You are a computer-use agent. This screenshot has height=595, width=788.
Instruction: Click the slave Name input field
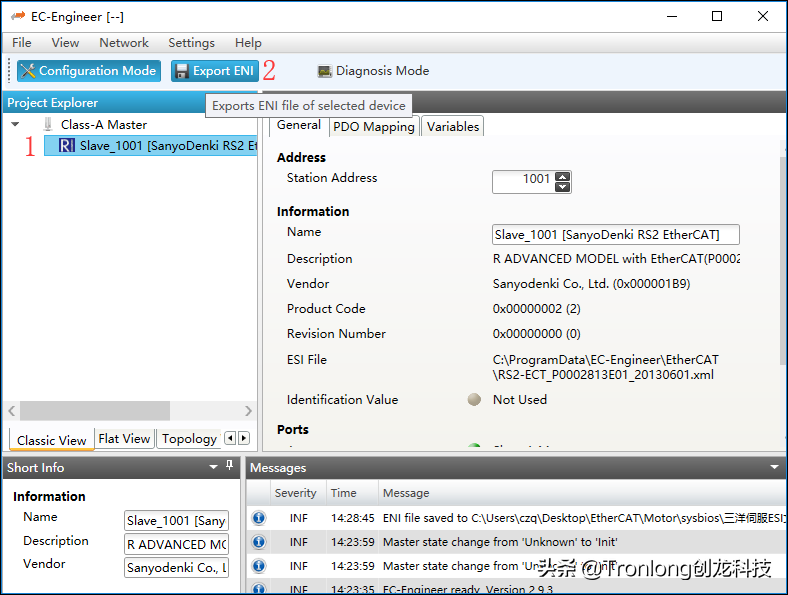coord(616,235)
